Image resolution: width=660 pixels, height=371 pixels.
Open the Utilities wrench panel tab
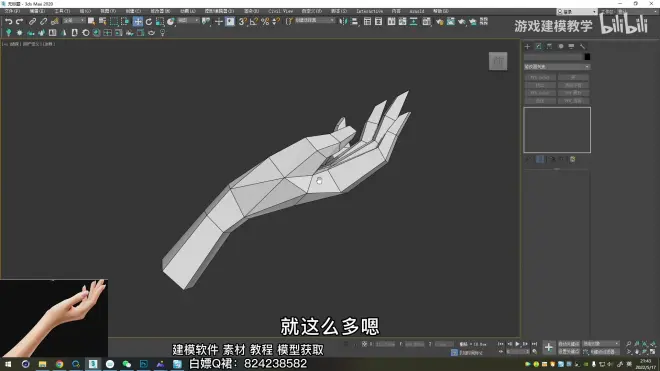(x=583, y=46)
